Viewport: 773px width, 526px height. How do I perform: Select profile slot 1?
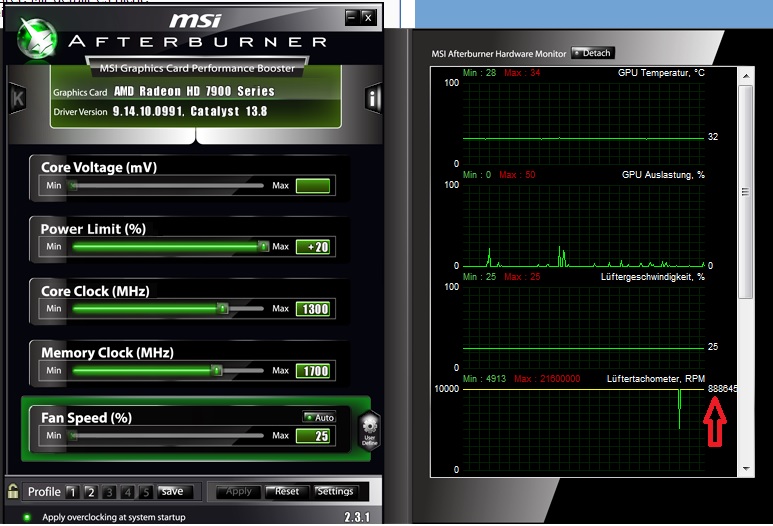tap(72, 491)
